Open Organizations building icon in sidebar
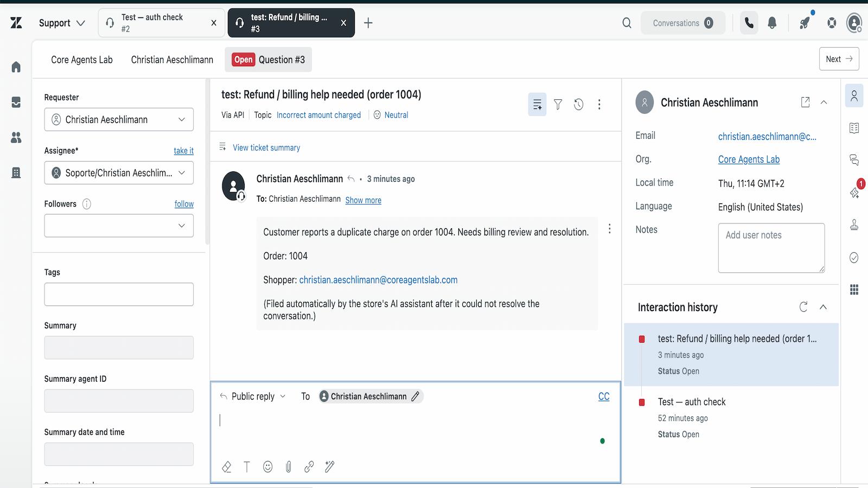Image resolution: width=868 pixels, height=488 pixels. [16, 173]
